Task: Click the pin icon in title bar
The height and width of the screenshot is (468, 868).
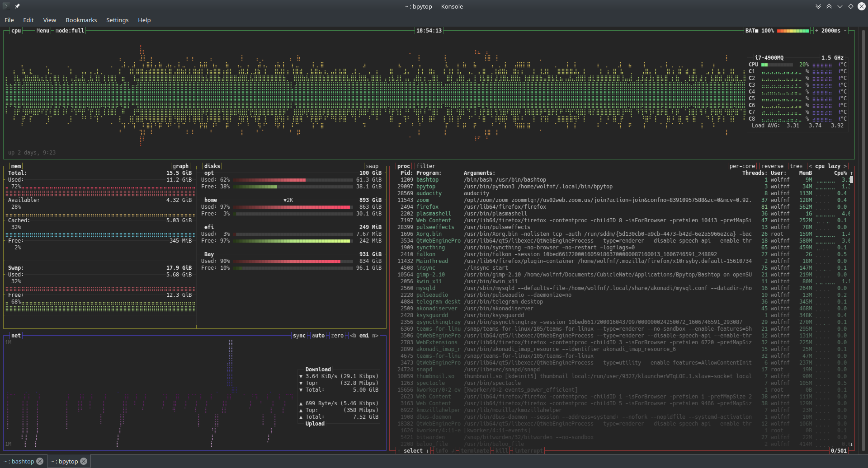Action: pyautogui.click(x=17, y=6)
